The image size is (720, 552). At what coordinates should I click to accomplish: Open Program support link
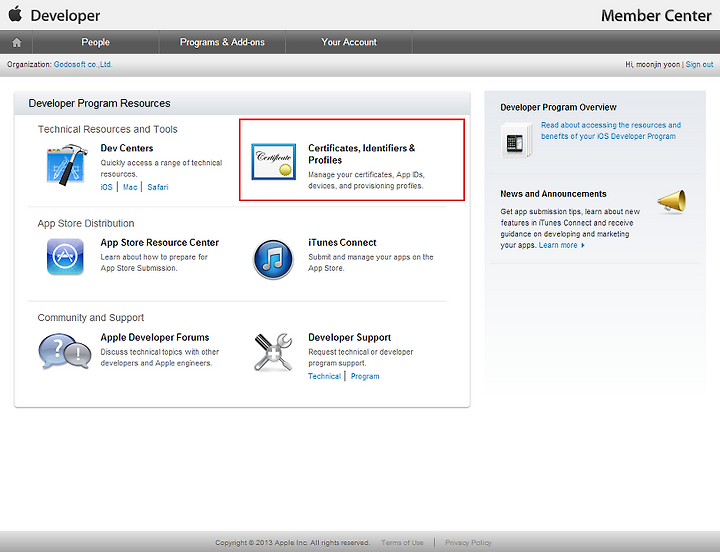point(365,376)
